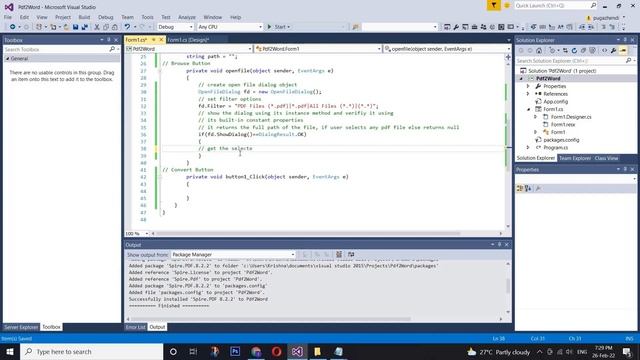
Task: Click the Output panel vertical scrollbar
Action: (x=508, y=286)
